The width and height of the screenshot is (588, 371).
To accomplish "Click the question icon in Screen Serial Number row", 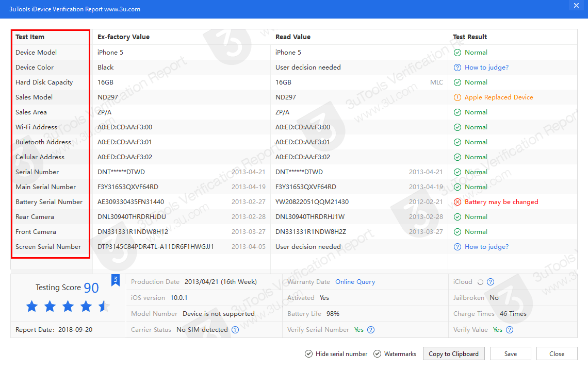I will click(x=457, y=247).
